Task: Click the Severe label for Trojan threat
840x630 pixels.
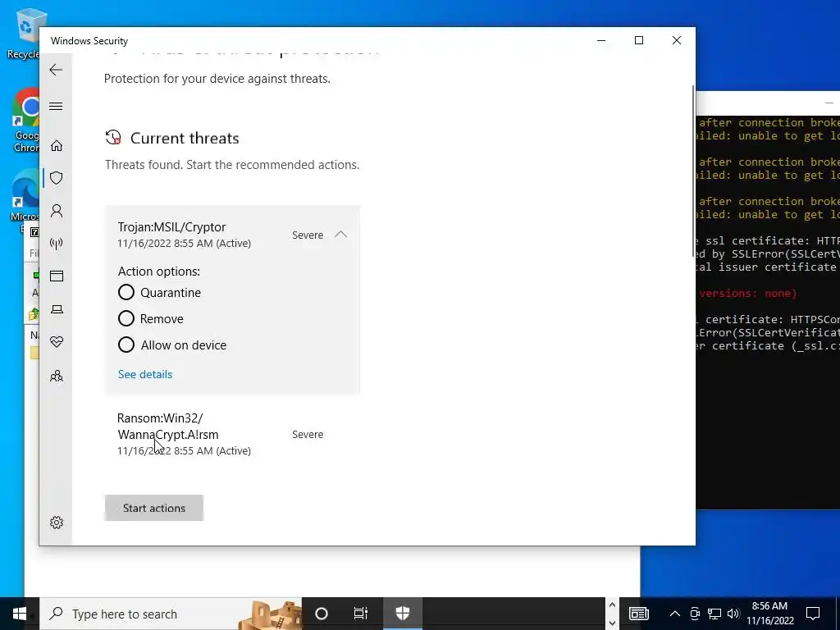Action: (308, 235)
